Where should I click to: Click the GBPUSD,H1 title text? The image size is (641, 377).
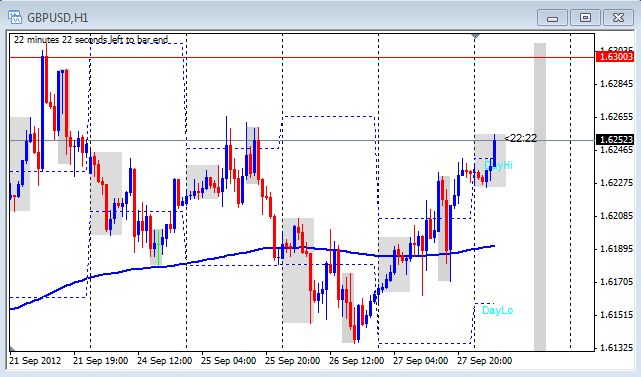[x=58, y=18]
